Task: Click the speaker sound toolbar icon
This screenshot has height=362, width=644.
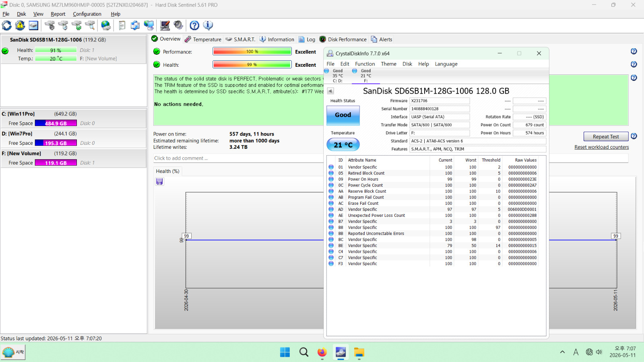Action: tap(178, 25)
